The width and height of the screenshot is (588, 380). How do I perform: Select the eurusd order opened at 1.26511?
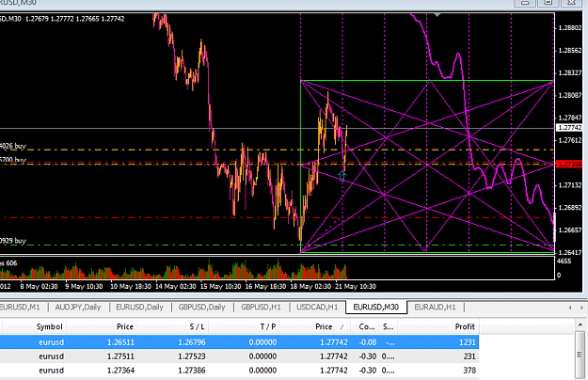pos(239,342)
